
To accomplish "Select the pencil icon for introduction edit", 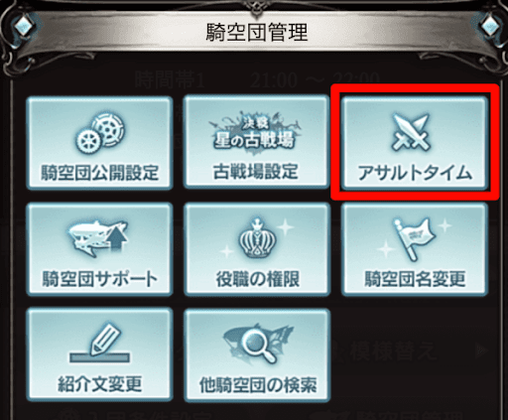I will click(100, 343).
